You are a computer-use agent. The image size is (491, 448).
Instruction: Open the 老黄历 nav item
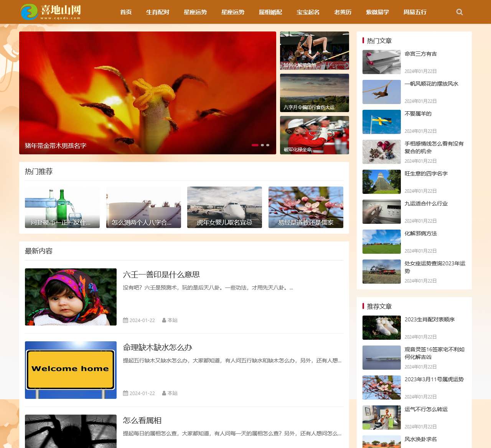(x=343, y=12)
